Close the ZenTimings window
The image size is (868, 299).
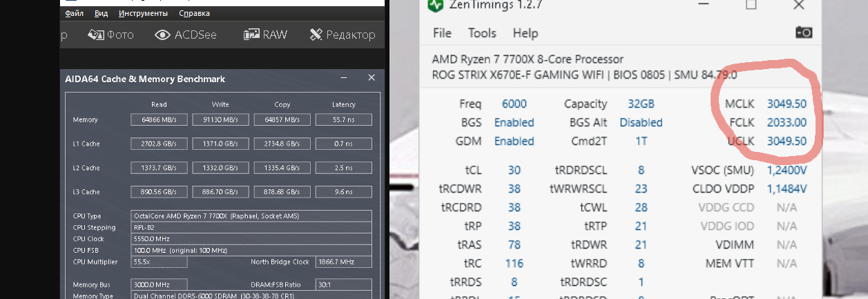[x=798, y=4]
